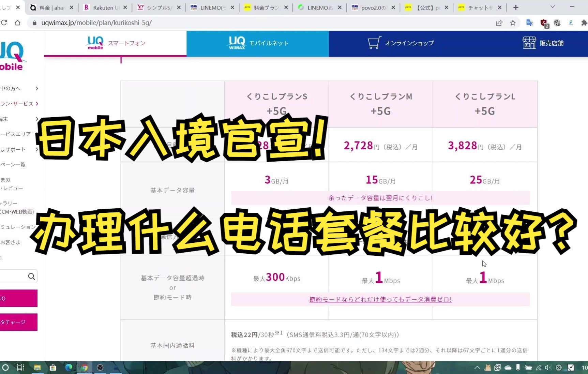Bookmark this page with the star icon
588x374 pixels.
pyautogui.click(x=513, y=23)
